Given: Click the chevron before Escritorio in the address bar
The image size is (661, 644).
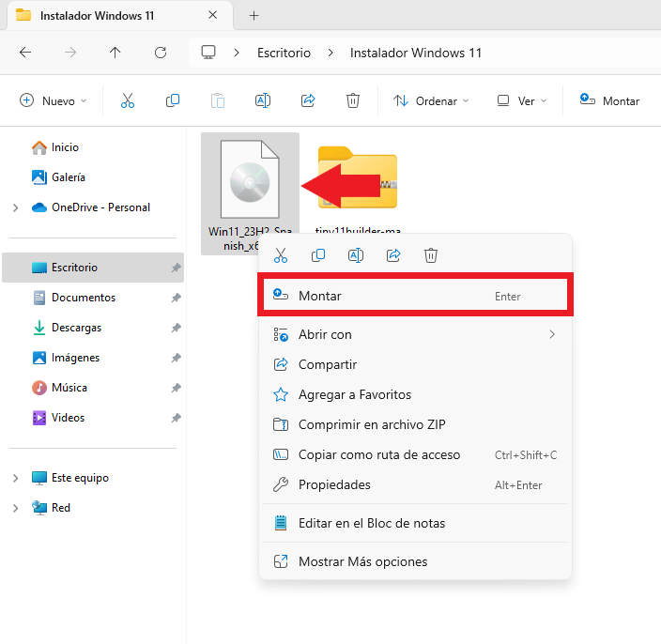Looking at the screenshot, I should pos(237,53).
